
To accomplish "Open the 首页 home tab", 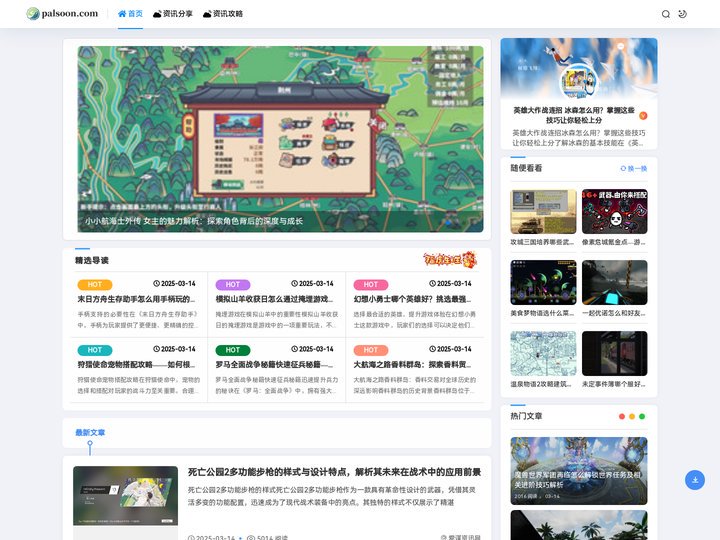I will 130,14.
